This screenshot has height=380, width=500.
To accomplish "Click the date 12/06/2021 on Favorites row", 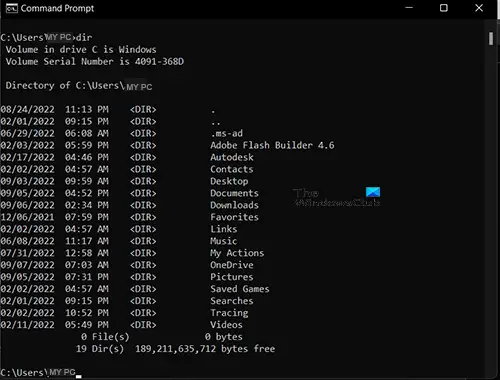I will [x=27, y=217].
